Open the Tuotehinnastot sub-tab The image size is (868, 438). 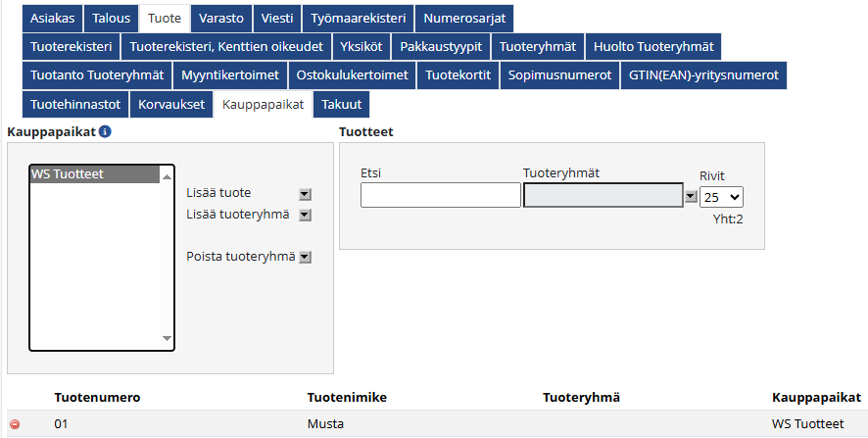pos(72,104)
